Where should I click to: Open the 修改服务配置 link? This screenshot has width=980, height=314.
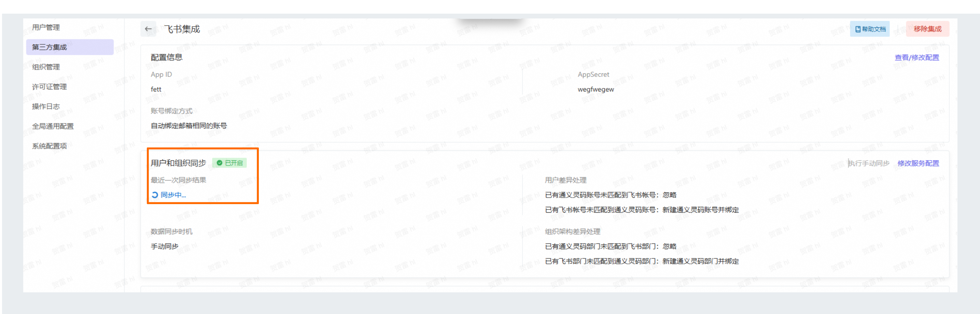(x=918, y=163)
